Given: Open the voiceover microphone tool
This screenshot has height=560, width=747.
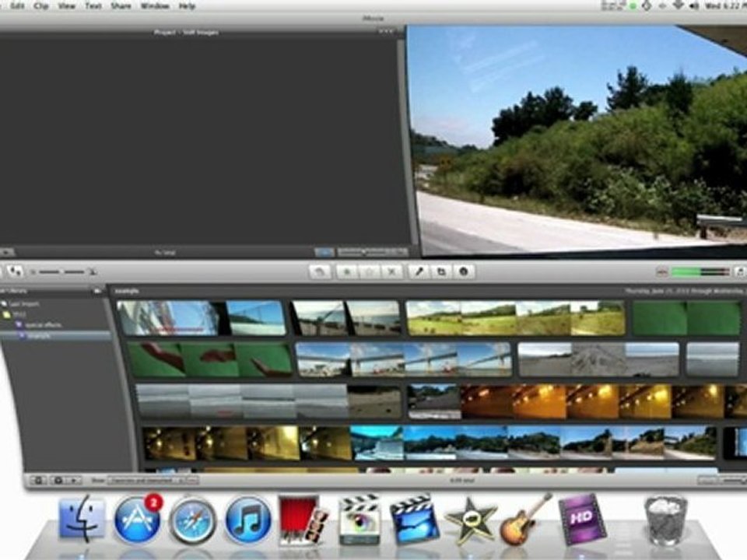Looking at the screenshot, I should pyautogui.click(x=419, y=272).
